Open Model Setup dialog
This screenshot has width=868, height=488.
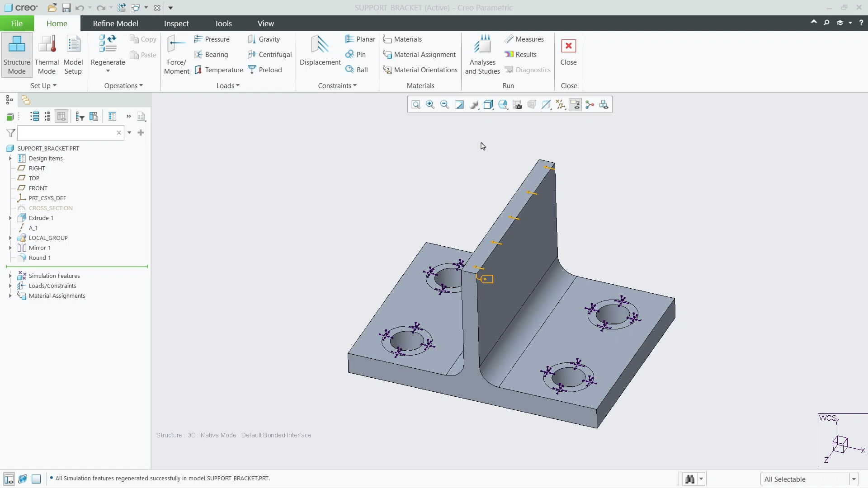(73, 55)
